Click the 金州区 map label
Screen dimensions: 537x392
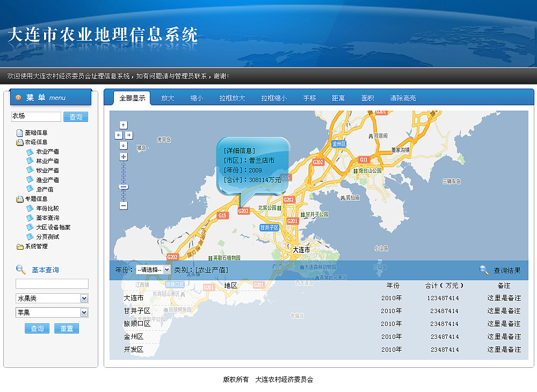339,144
